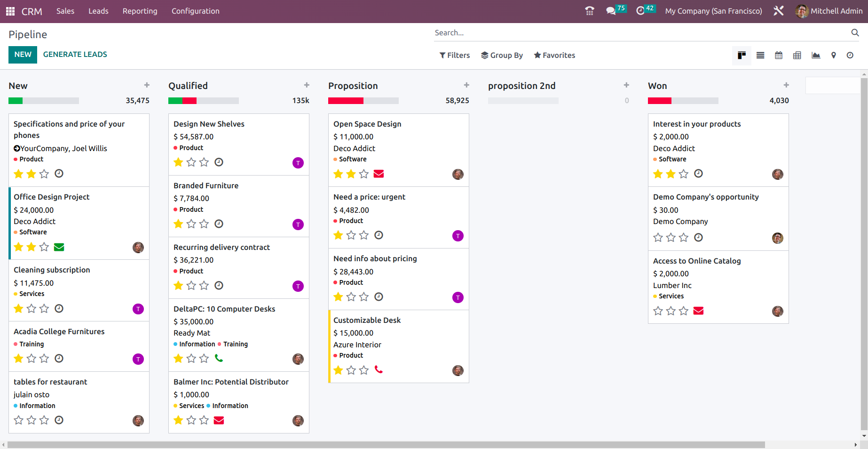Click the progress bar of the Qualified column
The height and width of the screenshot is (449, 868).
(x=203, y=100)
